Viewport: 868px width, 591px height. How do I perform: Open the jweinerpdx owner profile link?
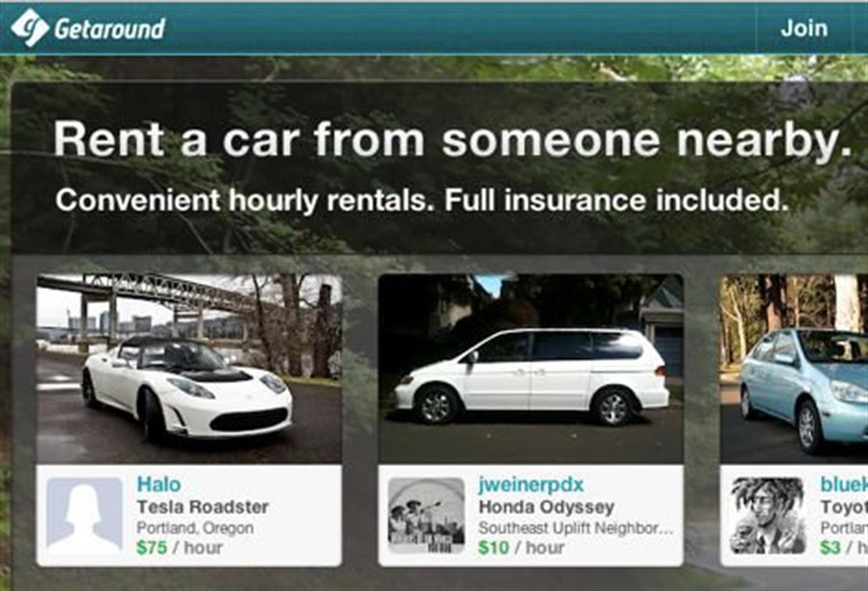pyautogui.click(x=531, y=484)
